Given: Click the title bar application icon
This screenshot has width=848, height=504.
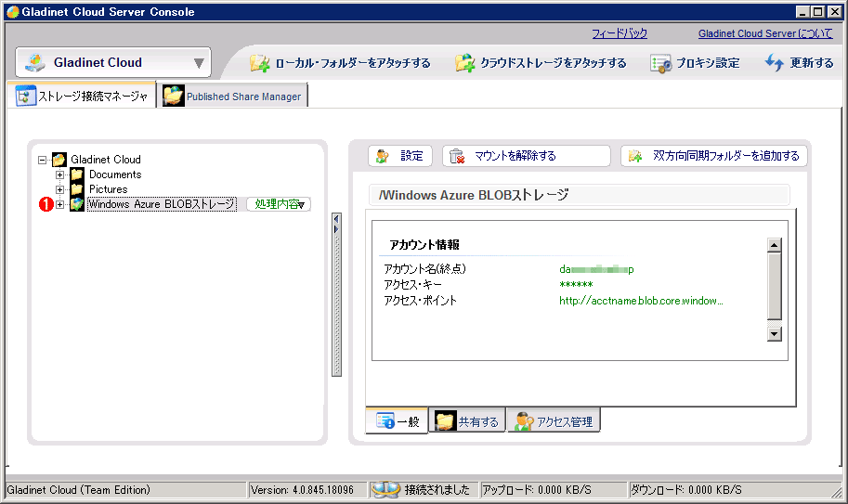Looking at the screenshot, I should click(x=12, y=11).
